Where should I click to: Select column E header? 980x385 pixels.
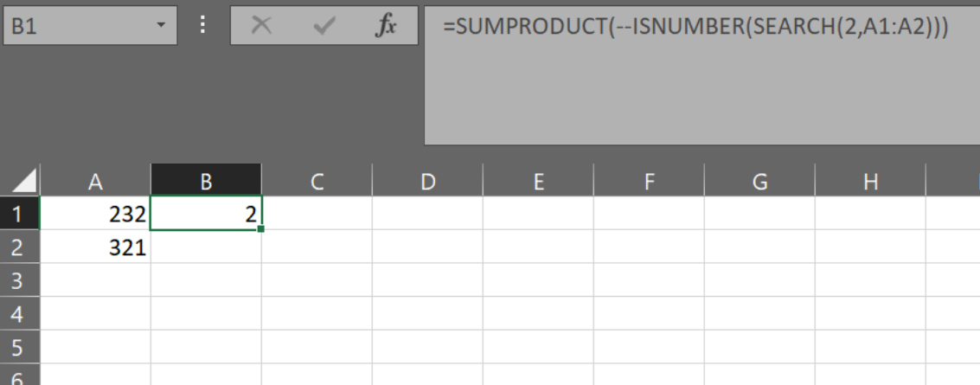click(x=538, y=182)
